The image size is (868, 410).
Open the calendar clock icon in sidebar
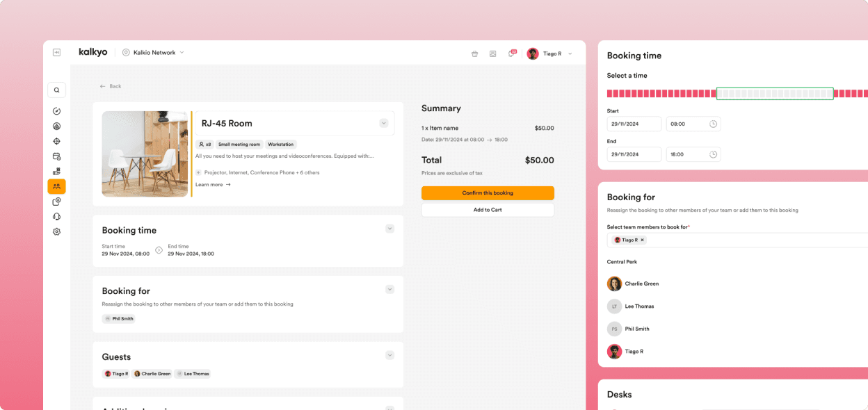pyautogui.click(x=56, y=156)
